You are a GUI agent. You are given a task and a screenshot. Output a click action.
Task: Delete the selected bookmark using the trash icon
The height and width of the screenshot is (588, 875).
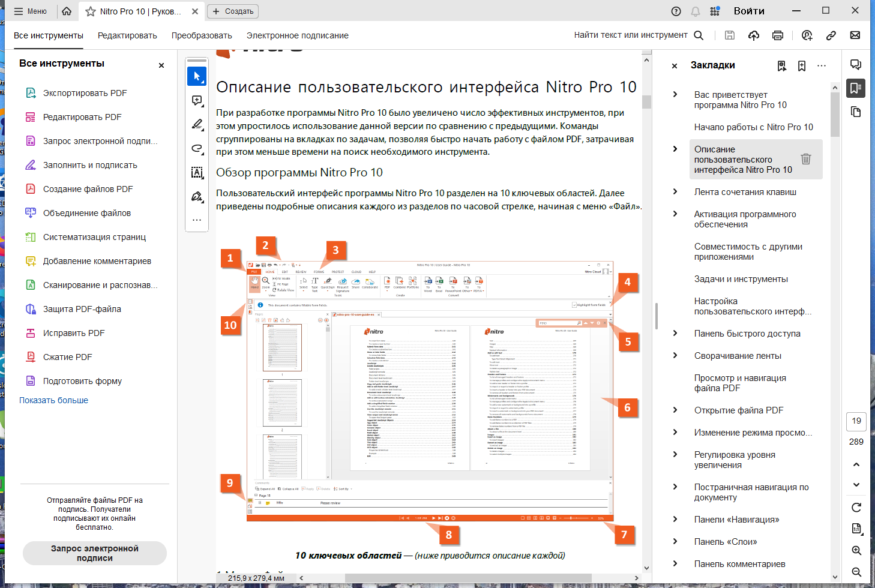(x=807, y=159)
